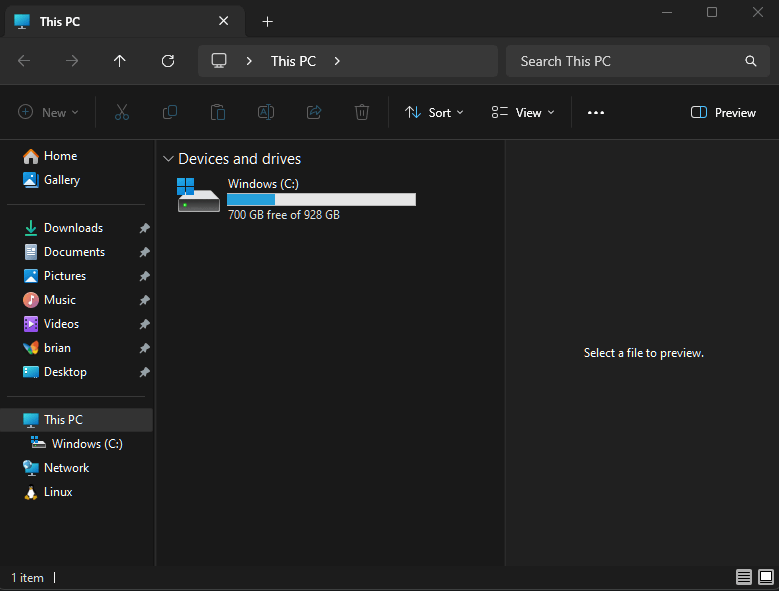Click the Delete trash can icon
The image size is (779, 591).
tap(362, 112)
